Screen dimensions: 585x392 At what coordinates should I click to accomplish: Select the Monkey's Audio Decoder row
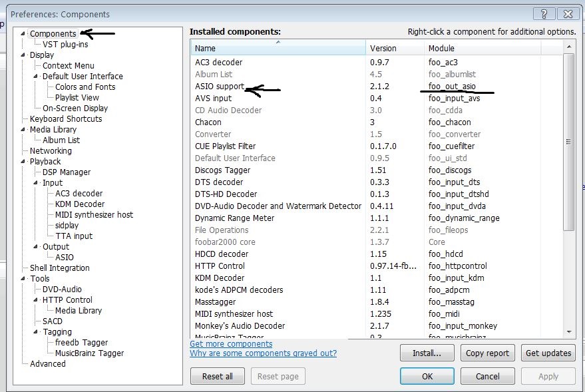pyautogui.click(x=377, y=326)
